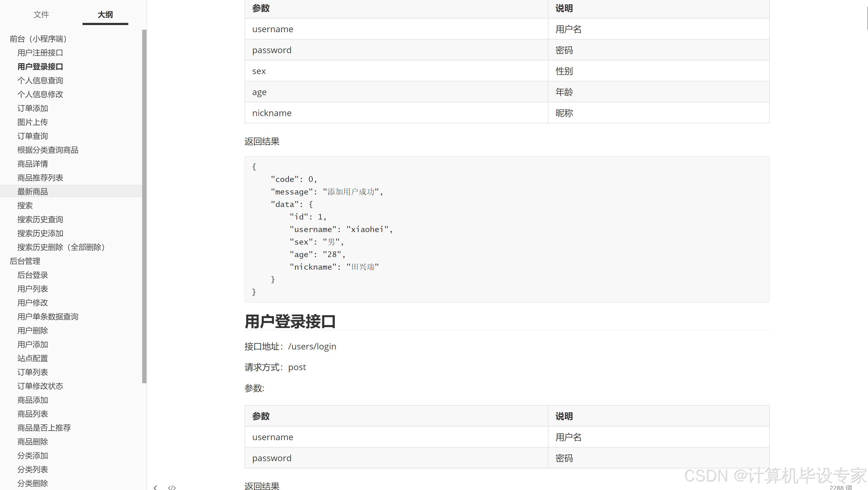Viewport: 868px width, 490px height.
Task: Go to 商品是否上推荐 section
Action: [x=44, y=428]
